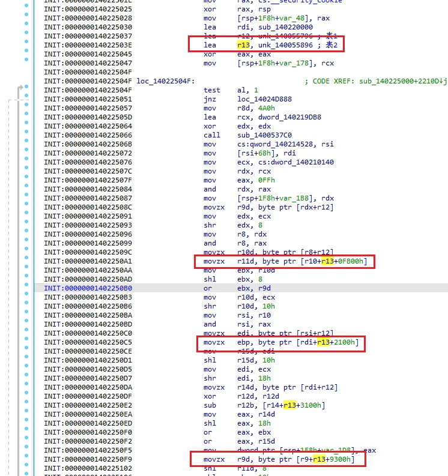The width and height of the screenshot is (448, 476).
Task: Toggle breakpoint dot at address 140225066
Action: (26, 131)
